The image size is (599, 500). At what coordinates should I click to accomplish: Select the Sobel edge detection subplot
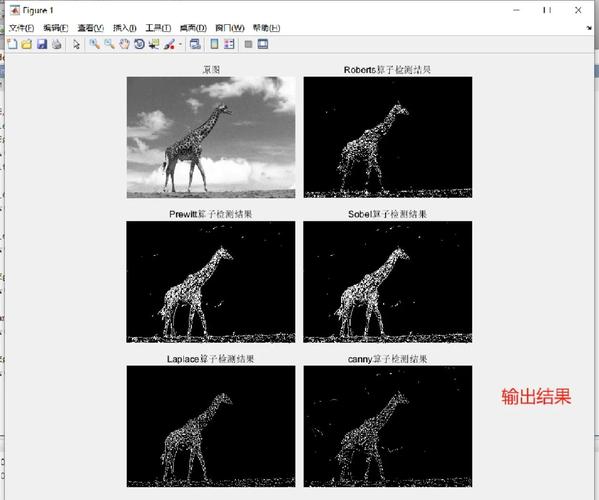pyautogui.click(x=388, y=282)
